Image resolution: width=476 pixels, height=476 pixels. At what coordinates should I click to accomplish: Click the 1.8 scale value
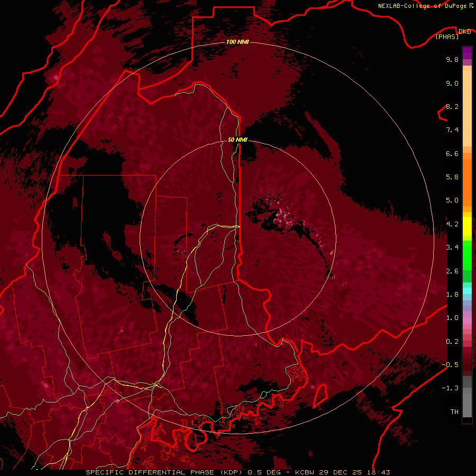click(452, 295)
